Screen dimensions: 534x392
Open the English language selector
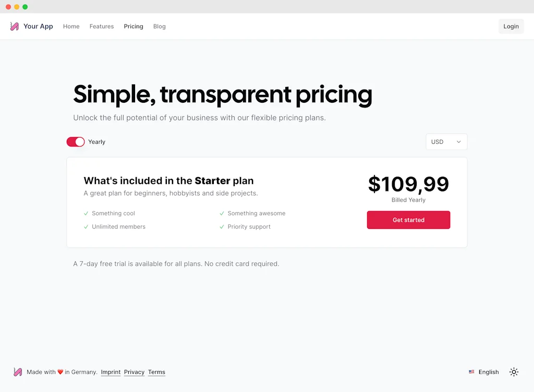click(x=484, y=372)
